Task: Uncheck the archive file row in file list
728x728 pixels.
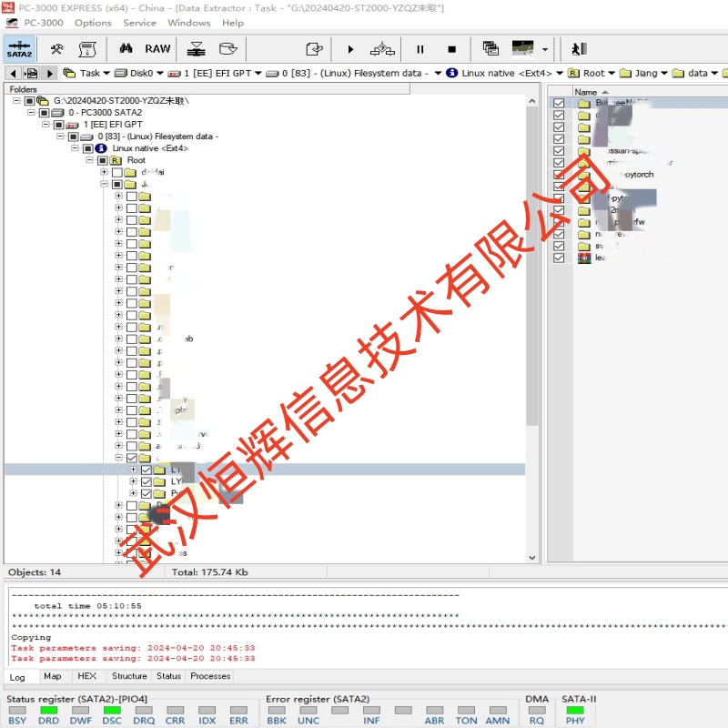Action: click(x=559, y=258)
